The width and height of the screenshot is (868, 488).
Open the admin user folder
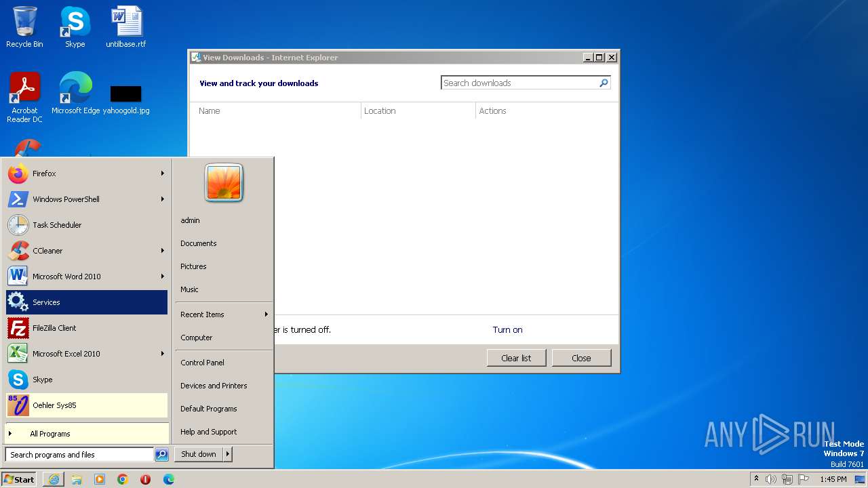(x=190, y=220)
